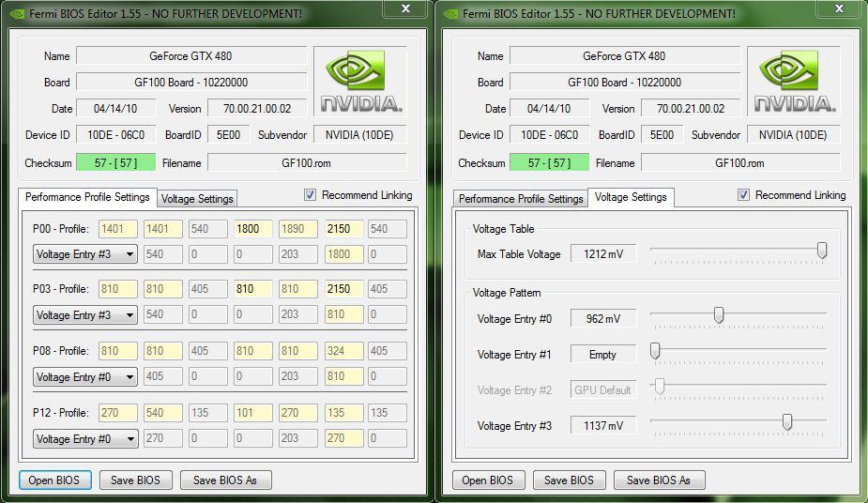Click Device ID field in right window
The width and height of the screenshot is (868, 503).
point(549,134)
